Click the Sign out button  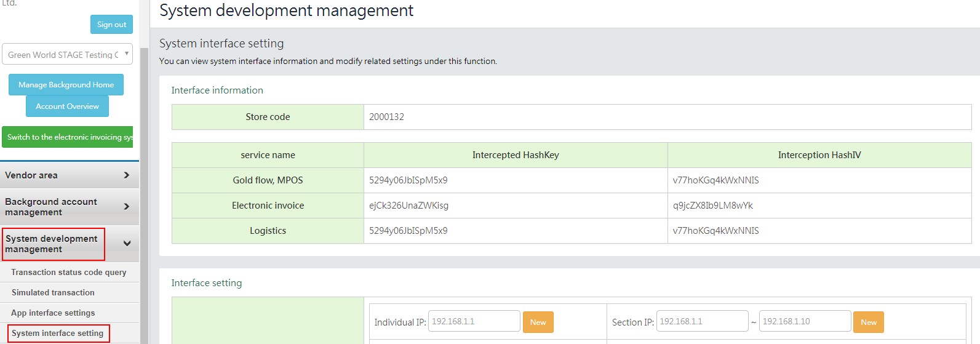[x=111, y=25]
